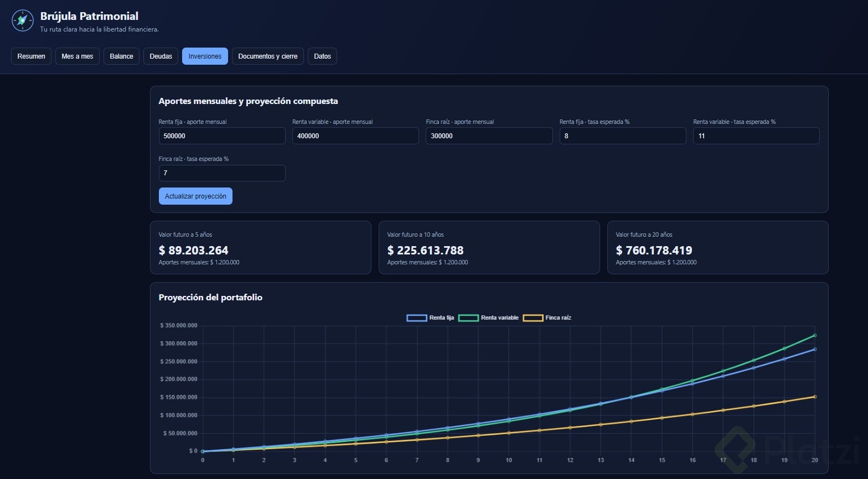This screenshot has height=479, width=868.
Task: Click the Brújula Patrimonial compass logo
Action: click(23, 20)
